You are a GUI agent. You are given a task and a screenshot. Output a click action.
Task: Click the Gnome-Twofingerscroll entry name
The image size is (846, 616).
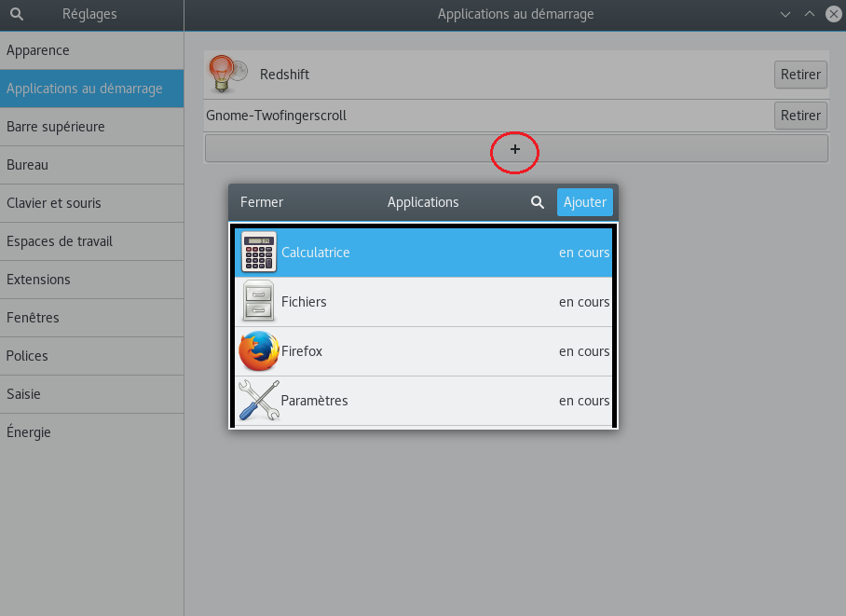tap(276, 116)
